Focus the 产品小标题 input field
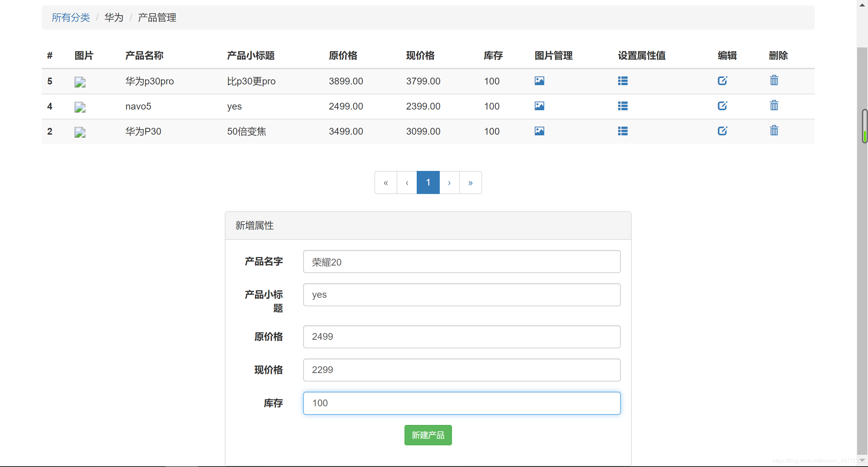Viewport: 868px width, 467px height. coord(462,295)
